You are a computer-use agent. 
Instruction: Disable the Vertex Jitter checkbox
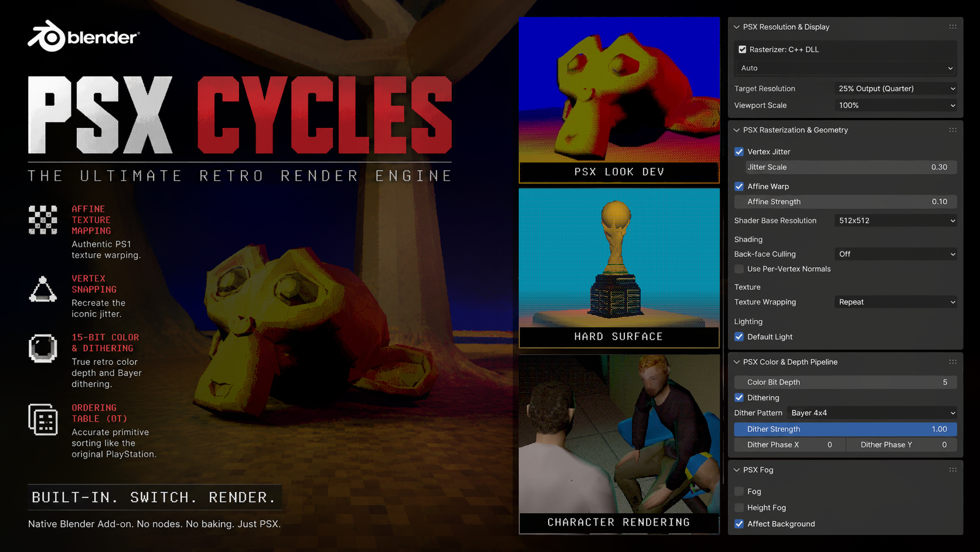pyautogui.click(x=739, y=152)
